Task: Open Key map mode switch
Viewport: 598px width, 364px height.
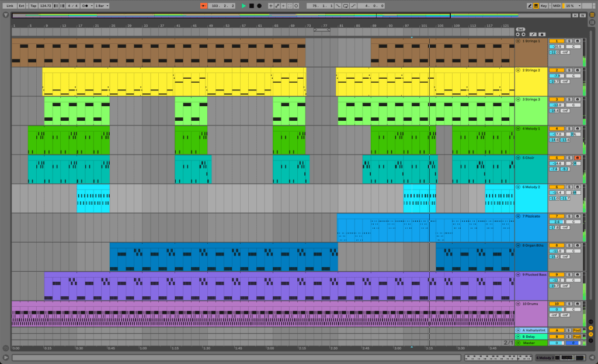Action: (x=544, y=6)
